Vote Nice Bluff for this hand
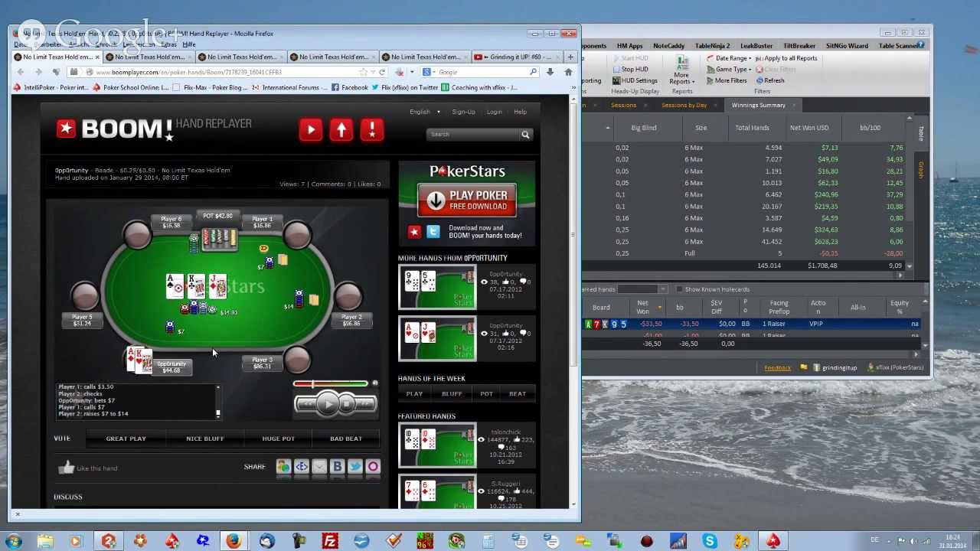Viewport: 980px width, 551px height. click(205, 439)
